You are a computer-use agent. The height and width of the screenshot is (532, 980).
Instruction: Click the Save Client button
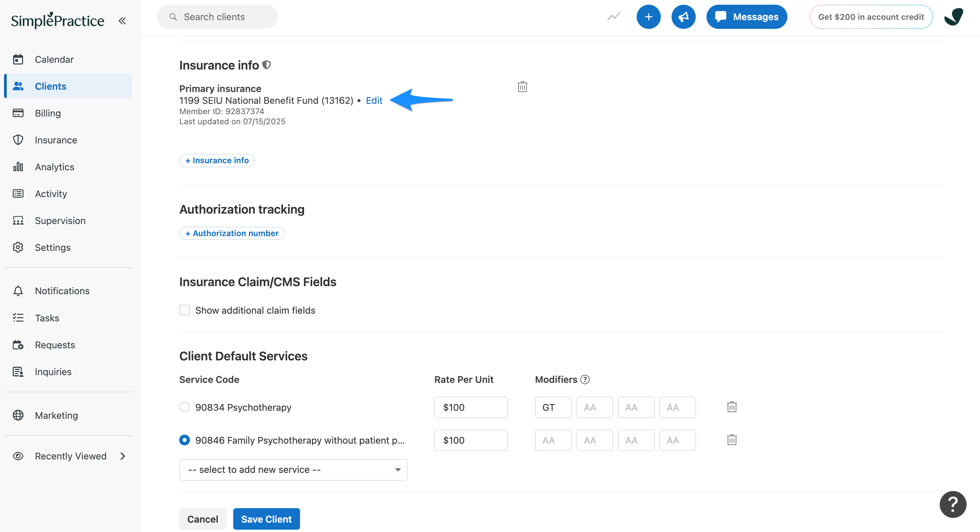[266, 519]
